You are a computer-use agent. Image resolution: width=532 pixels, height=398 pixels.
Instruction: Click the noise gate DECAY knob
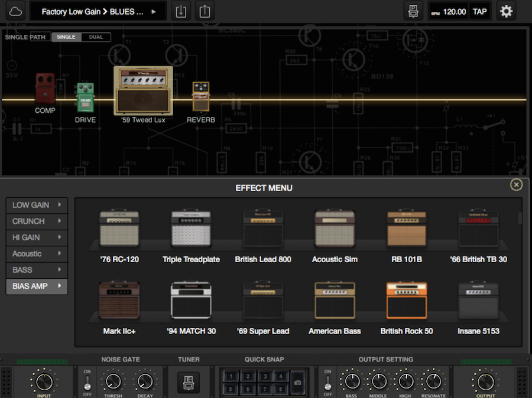pyautogui.click(x=145, y=381)
